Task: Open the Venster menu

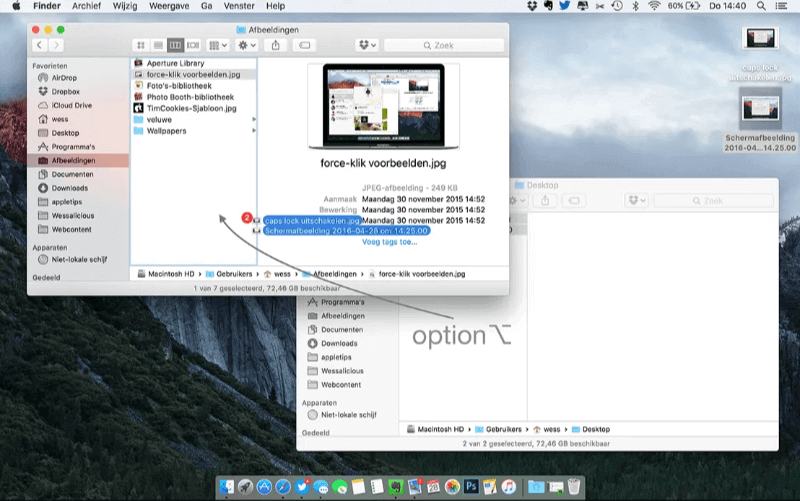Action: [239, 6]
